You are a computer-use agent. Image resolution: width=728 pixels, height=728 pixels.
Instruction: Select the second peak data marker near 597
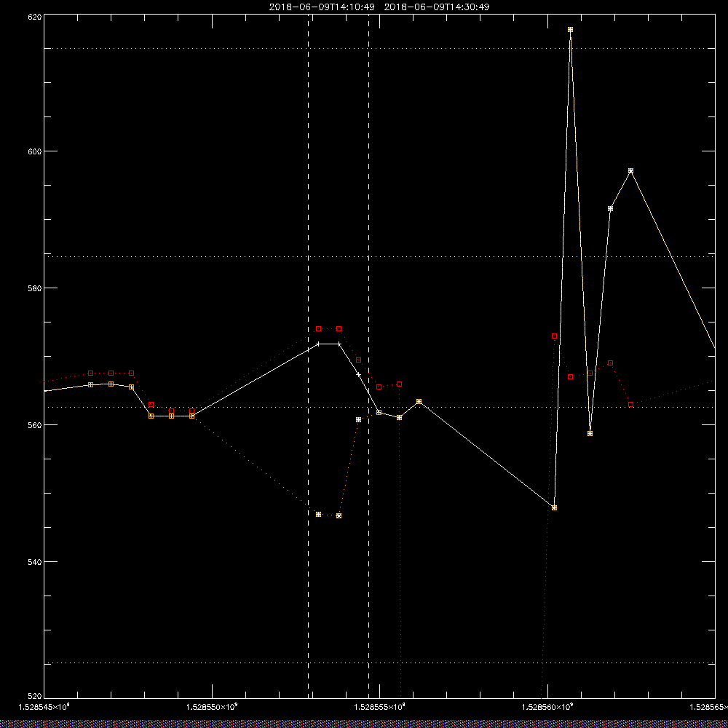(x=630, y=171)
